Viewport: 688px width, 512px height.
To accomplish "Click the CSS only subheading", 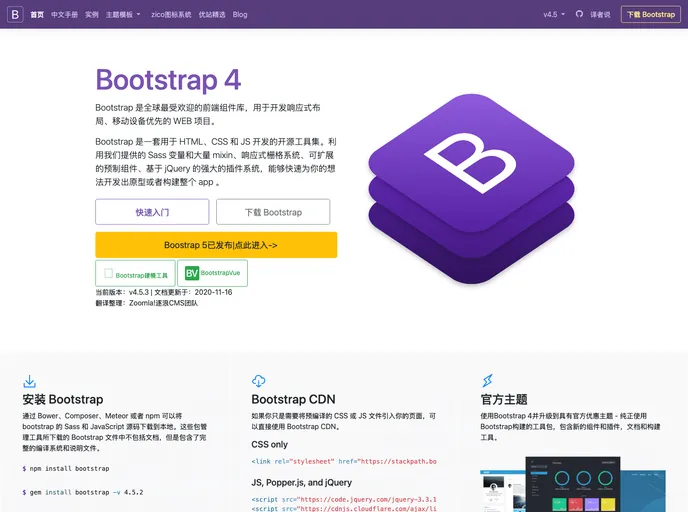I will (x=269, y=444).
